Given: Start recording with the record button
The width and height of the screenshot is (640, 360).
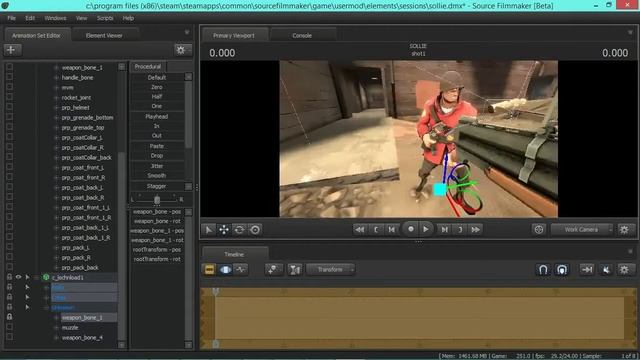Looking at the screenshot, I should click(x=411, y=229).
